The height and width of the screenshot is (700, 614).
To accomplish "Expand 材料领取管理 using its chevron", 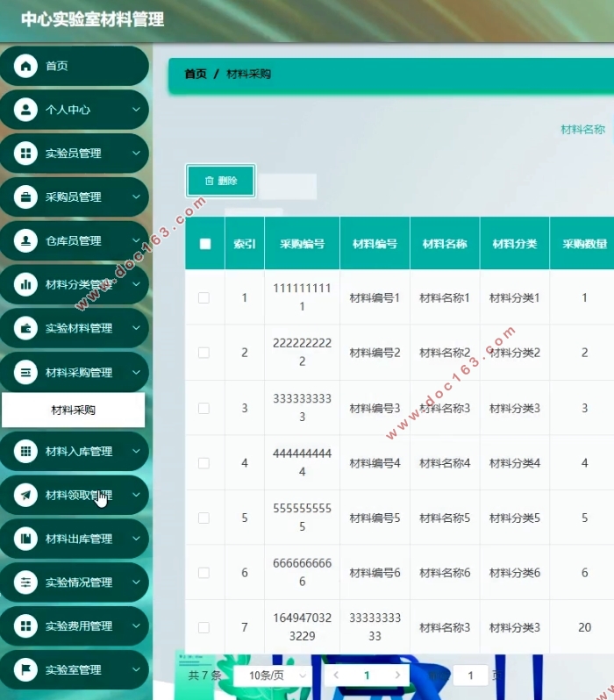I will click(136, 495).
